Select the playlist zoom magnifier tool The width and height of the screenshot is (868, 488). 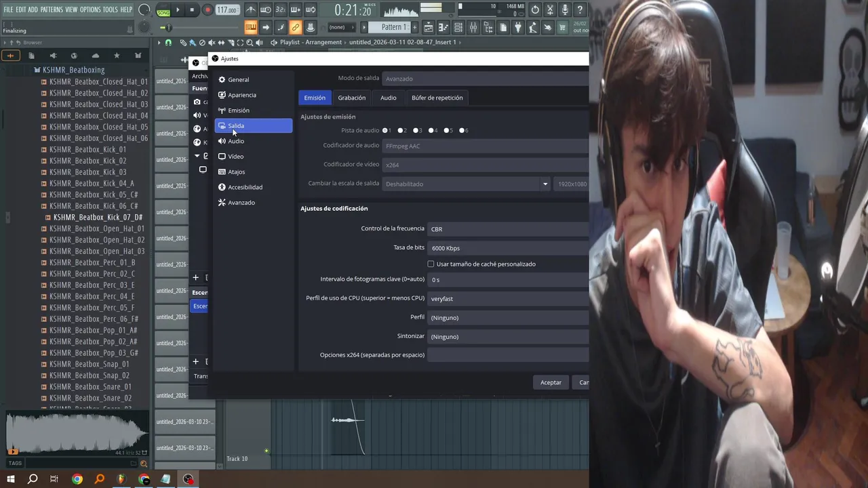click(x=250, y=43)
